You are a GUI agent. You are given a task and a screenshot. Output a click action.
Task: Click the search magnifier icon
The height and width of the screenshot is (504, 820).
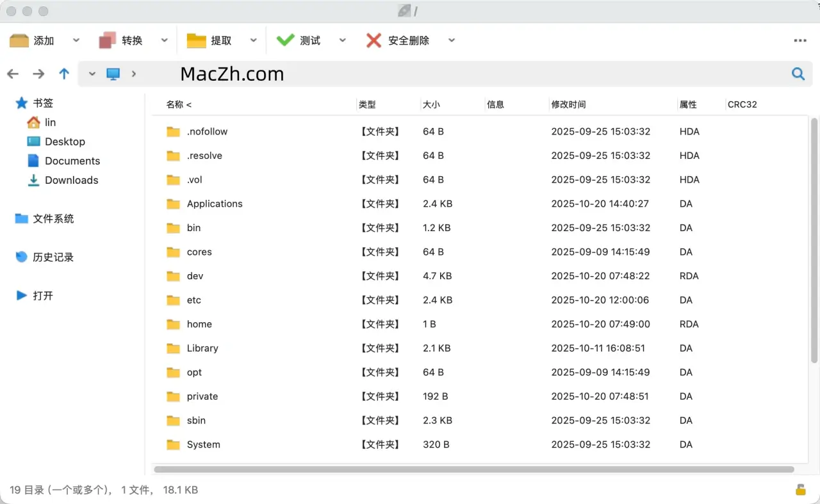798,74
